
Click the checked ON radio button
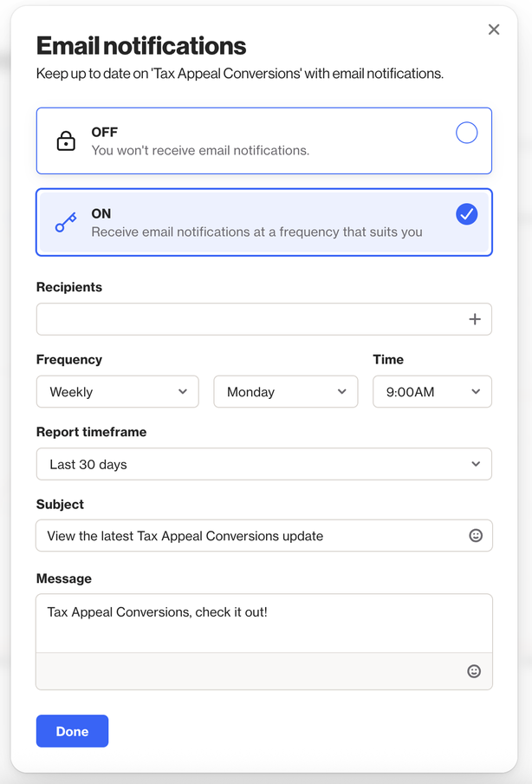466,214
